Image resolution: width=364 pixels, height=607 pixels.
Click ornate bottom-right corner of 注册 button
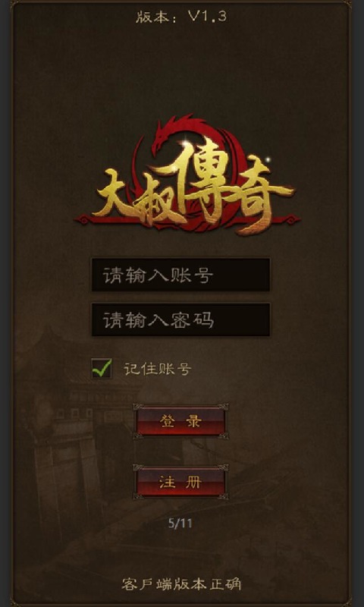(x=223, y=495)
